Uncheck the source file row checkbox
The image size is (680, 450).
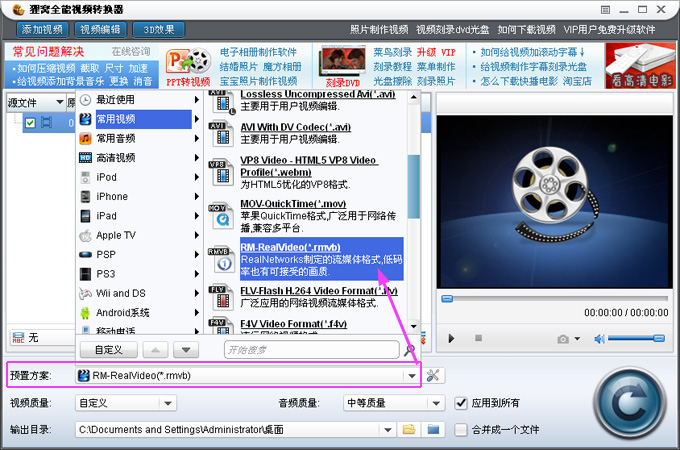tap(30, 123)
